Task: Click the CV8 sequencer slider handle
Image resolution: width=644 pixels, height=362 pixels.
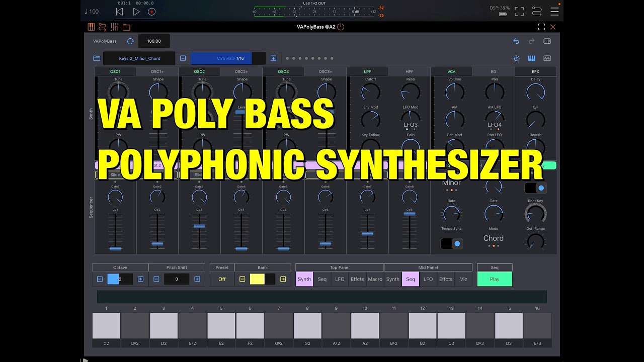Action: pyautogui.click(x=410, y=214)
